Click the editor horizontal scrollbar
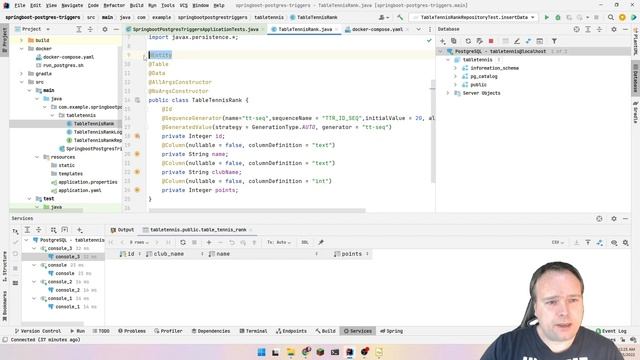 pyautogui.click(x=257, y=211)
